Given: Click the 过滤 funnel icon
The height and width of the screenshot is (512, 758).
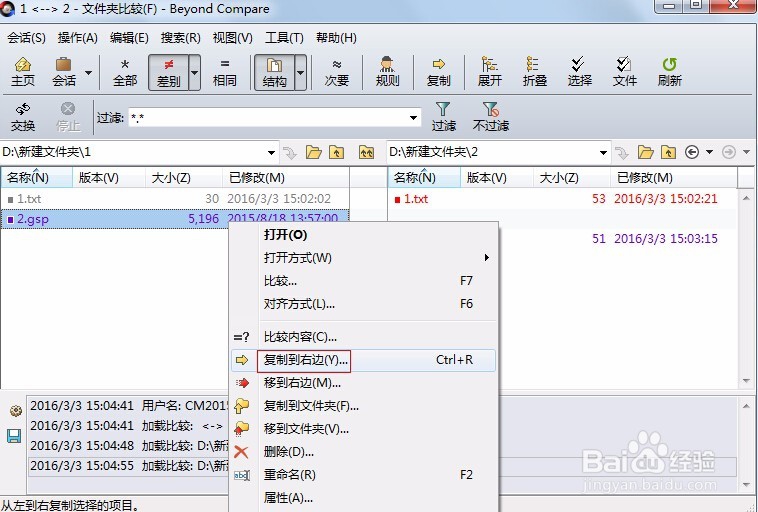Looking at the screenshot, I should [443, 117].
